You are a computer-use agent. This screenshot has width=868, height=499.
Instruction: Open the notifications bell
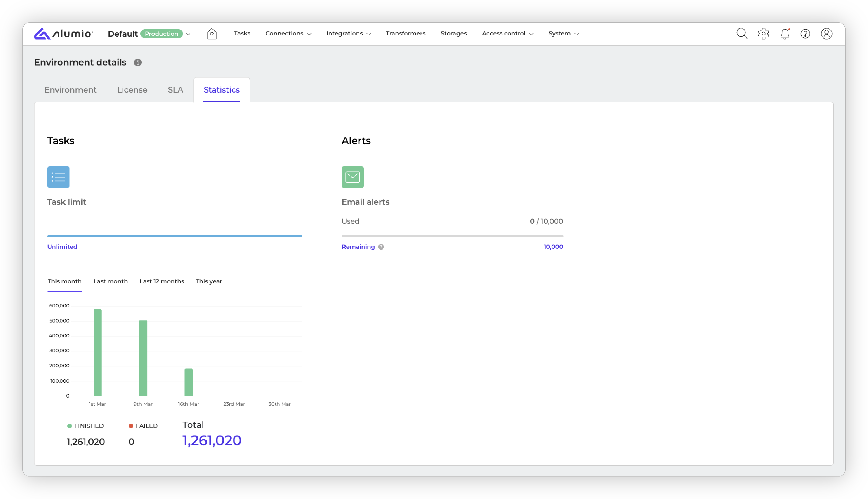(x=785, y=34)
